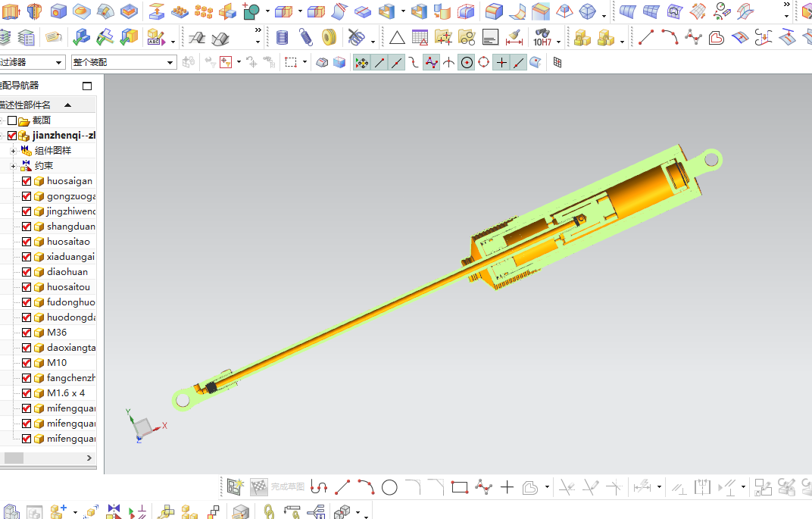Click the delete spring icon
Image resolution: width=812 pixels, height=519 pixels.
coord(356,37)
